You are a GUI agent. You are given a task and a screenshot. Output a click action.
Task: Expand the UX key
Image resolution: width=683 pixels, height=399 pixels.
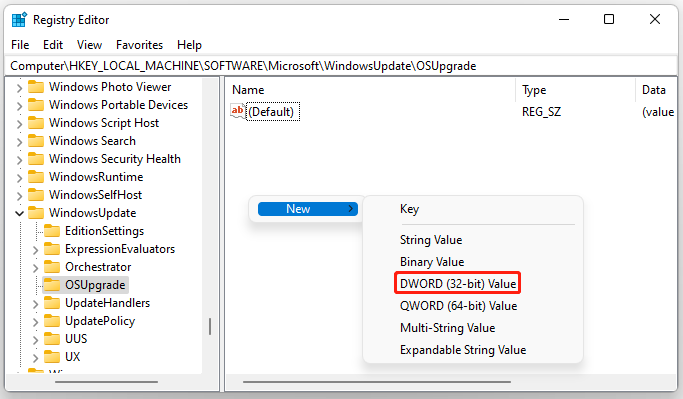click(x=36, y=358)
